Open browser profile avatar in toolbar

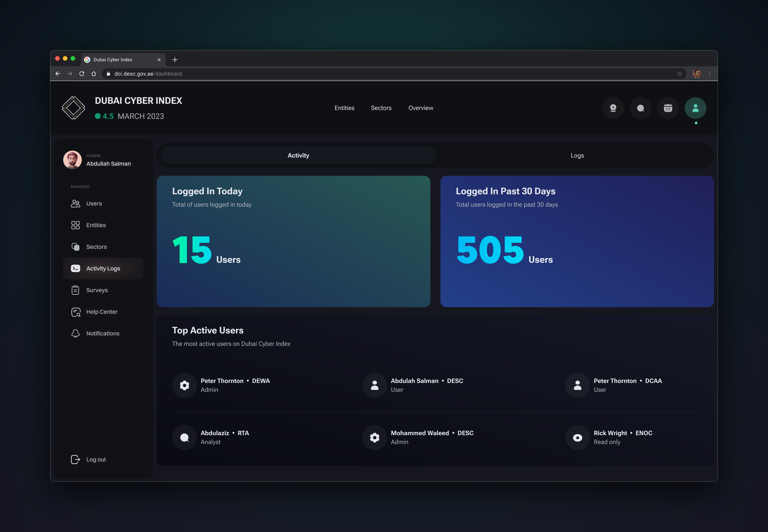click(x=697, y=74)
